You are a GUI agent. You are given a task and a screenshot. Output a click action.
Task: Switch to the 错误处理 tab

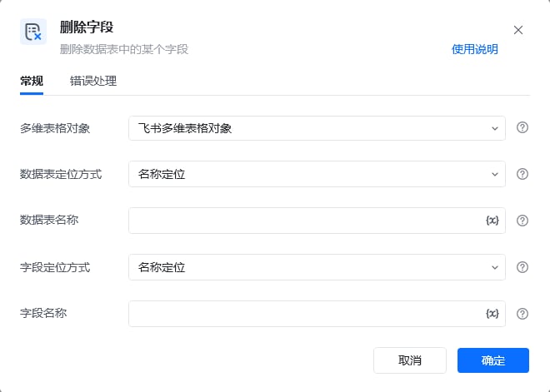click(93, 81)
